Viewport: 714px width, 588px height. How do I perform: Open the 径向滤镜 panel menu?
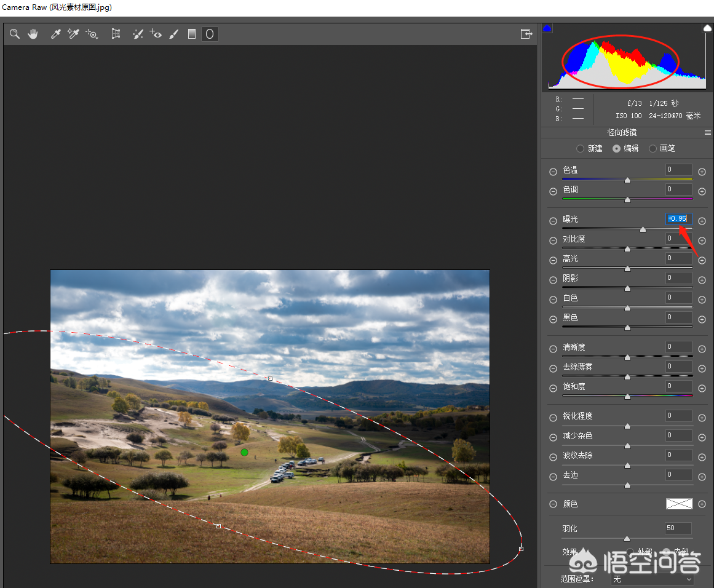click(708, 132)
